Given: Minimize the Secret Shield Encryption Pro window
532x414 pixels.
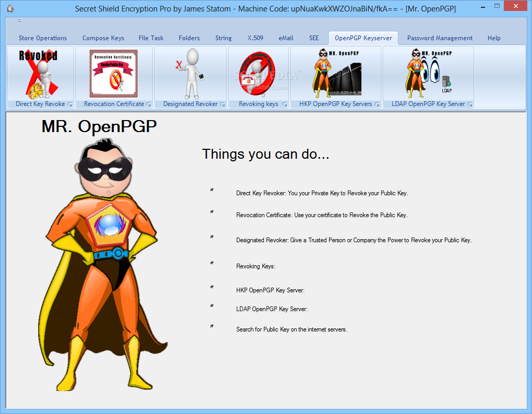Looking at the screenshot, I should 483,7.
